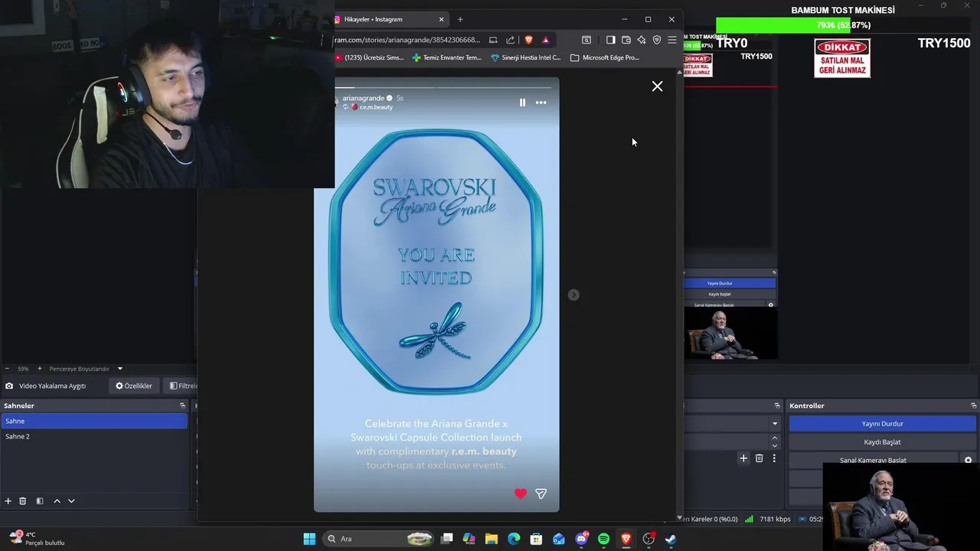Pop out the Kontroller dock panel
980x551 pixels.
point(973,406)
